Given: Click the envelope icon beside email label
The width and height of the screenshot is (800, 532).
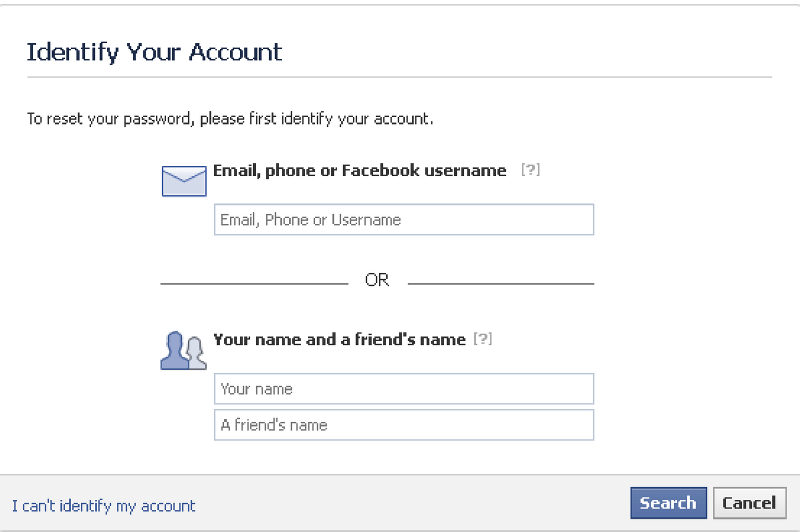Looking at the screenshot, I should click(x=184, y=181).
